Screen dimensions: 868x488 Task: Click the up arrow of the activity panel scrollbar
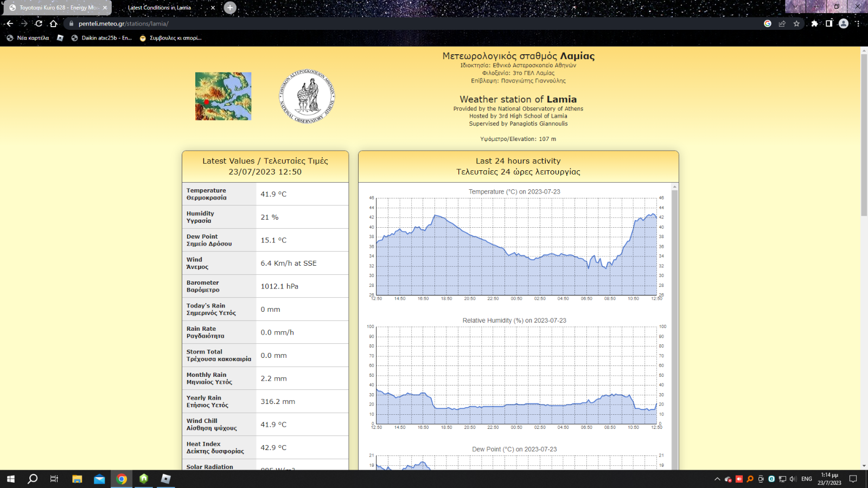click(x=675, y=187)
